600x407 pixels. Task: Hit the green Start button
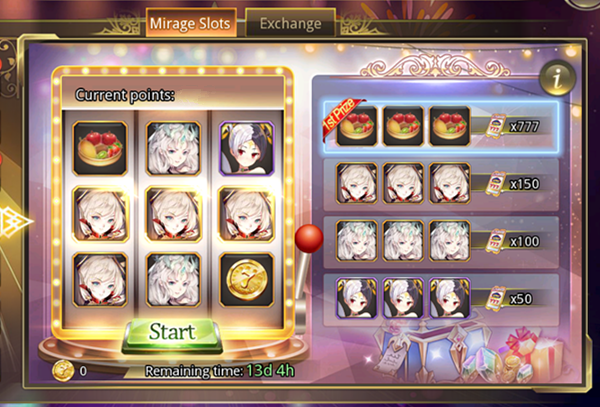[172, 332]
